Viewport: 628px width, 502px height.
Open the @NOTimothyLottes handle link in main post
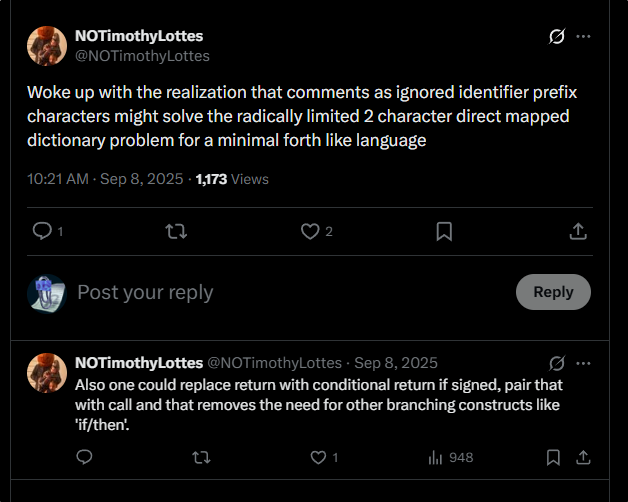142,56
